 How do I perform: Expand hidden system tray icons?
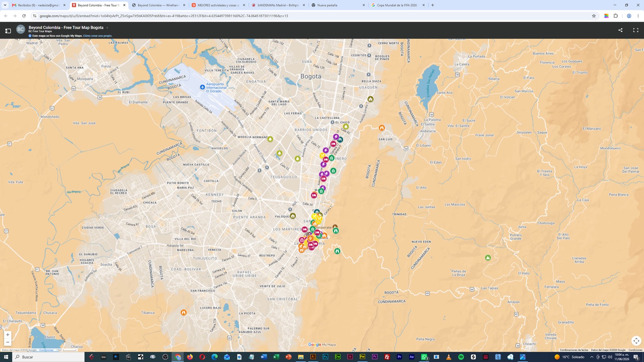click(592, 357)
